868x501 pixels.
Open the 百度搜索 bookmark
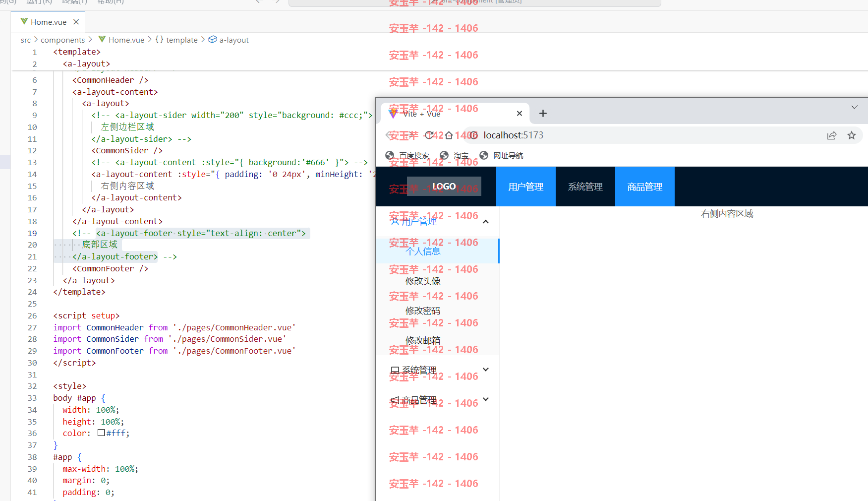(407, 156)
